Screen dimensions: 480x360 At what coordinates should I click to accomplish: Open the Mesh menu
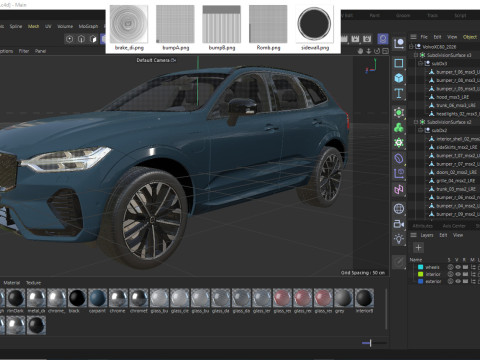[33, 26]
